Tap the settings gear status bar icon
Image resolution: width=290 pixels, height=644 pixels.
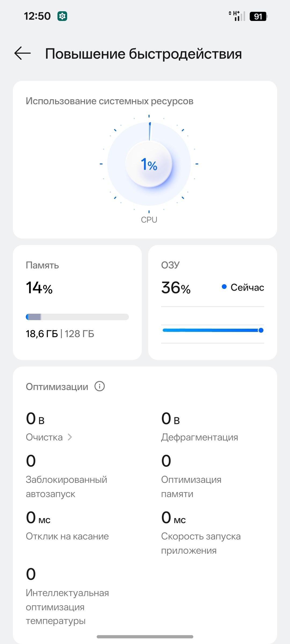coord(62,16)
